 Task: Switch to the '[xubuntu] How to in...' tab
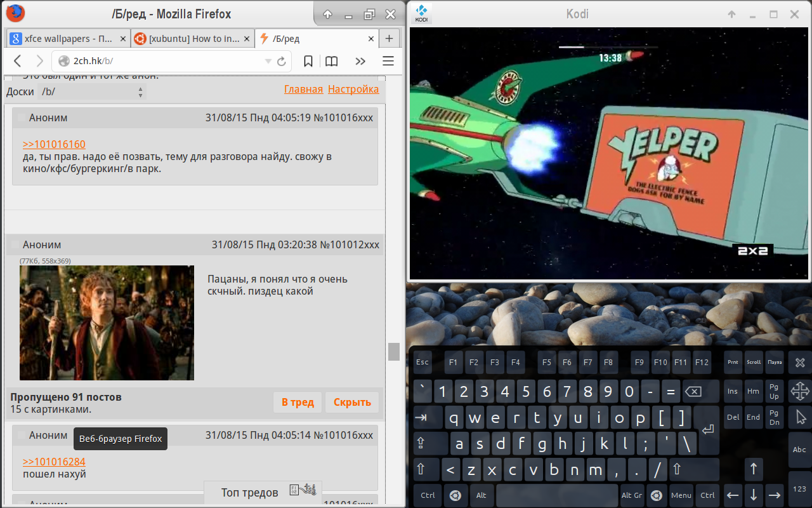click(x=193, y=38)
